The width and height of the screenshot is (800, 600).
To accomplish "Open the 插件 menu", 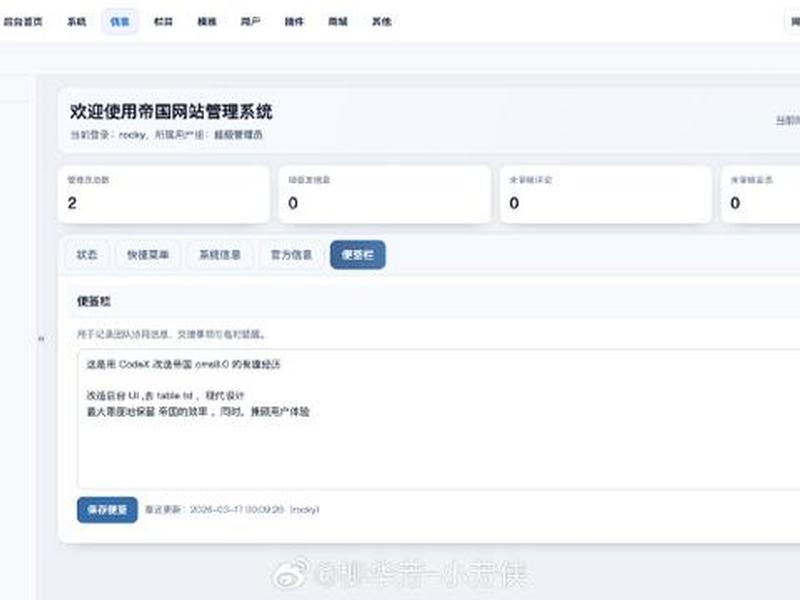I will pyautogui.click(x=294, y=21).
